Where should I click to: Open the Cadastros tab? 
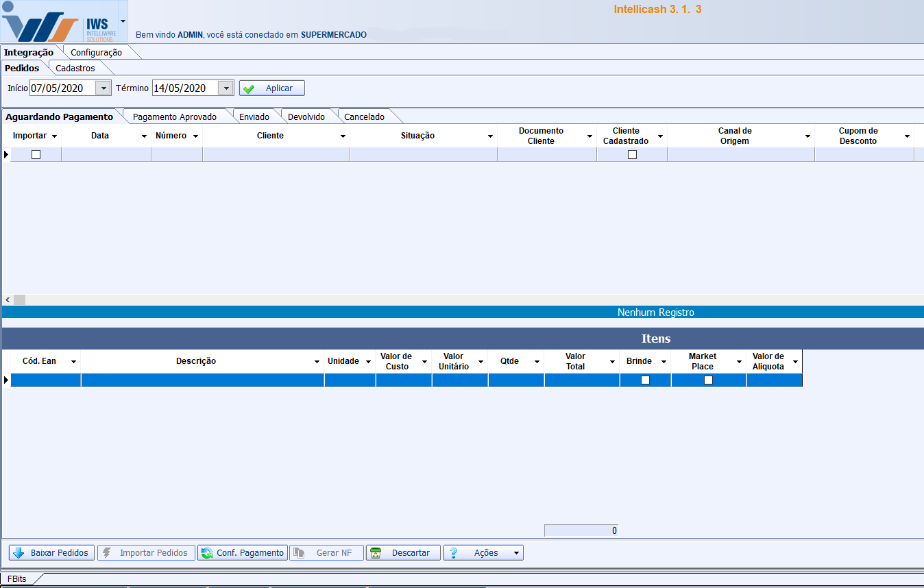[x=75, y=69]
